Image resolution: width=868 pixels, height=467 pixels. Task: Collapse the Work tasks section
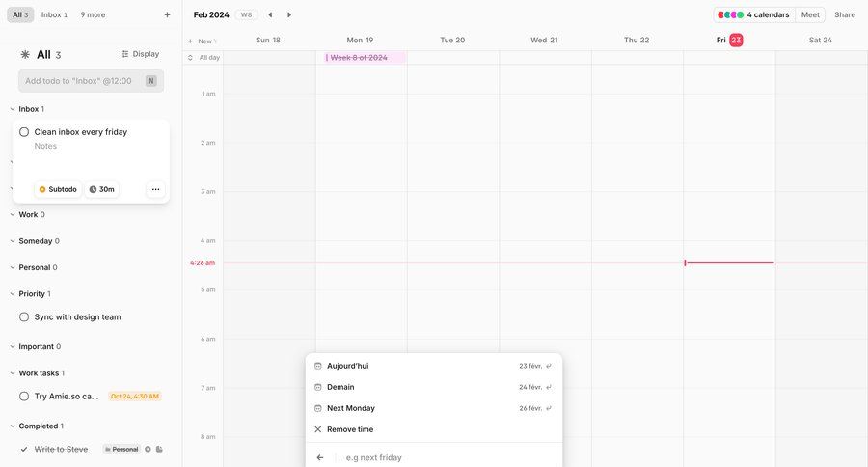pos(13,373)
